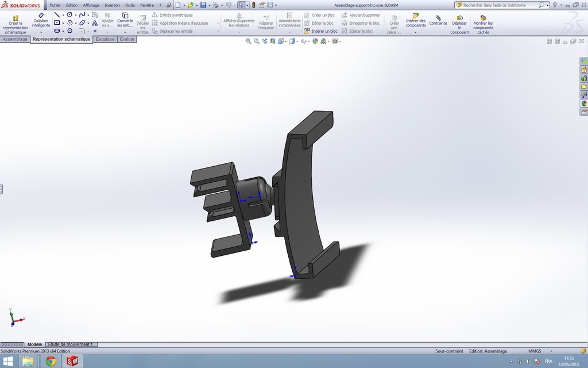Select the Représentation schématique tab
The height and width of the screenshot is (368, 588).
tap(61, 39)
